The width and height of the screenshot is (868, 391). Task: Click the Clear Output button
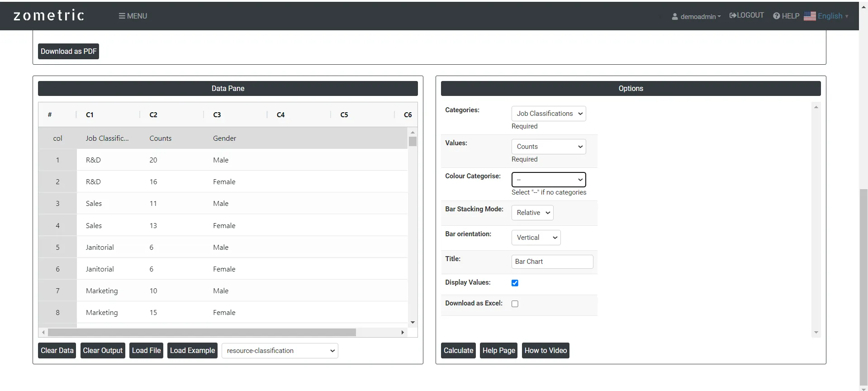click(x=103, y=350)
